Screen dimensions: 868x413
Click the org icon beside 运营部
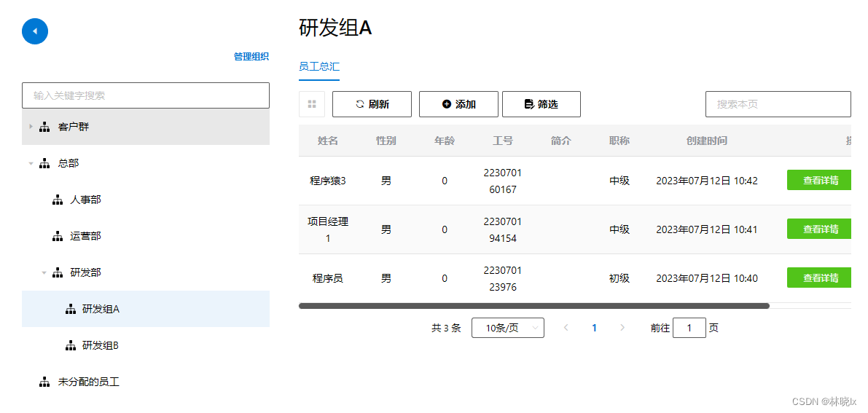pos(58,236)
